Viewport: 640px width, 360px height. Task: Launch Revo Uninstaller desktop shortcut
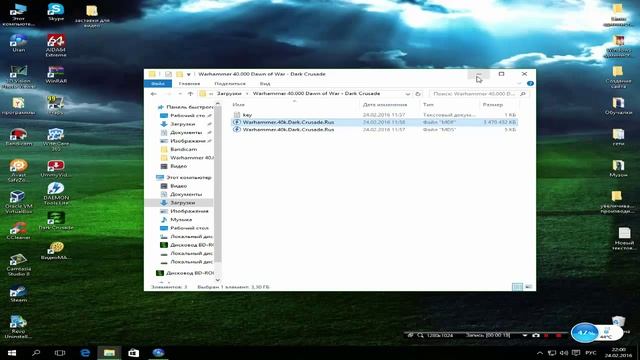click(x=18, y=327)
